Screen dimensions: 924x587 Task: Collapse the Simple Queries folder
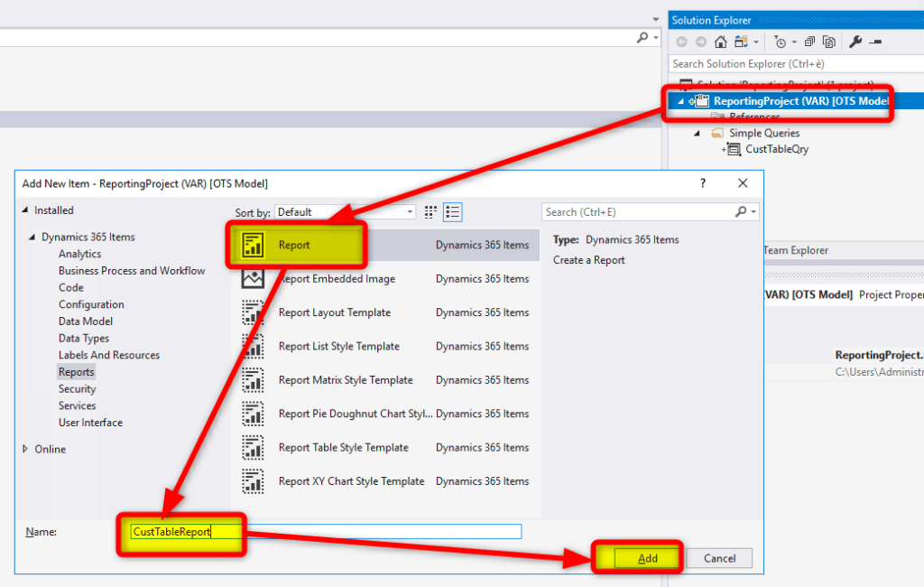click(698, 134)
